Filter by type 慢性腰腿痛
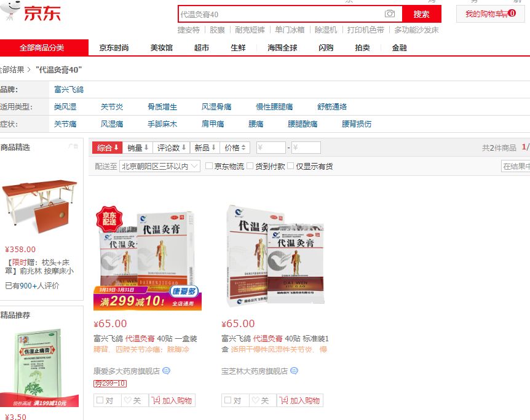The image size is (530, 420). tap(274, 107)
